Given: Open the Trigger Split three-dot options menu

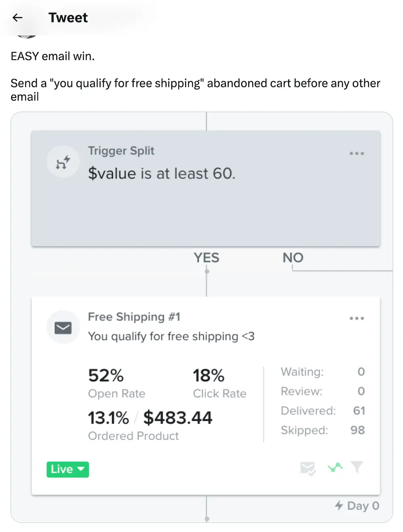Looking at the screenshot, I should [357, 154].
